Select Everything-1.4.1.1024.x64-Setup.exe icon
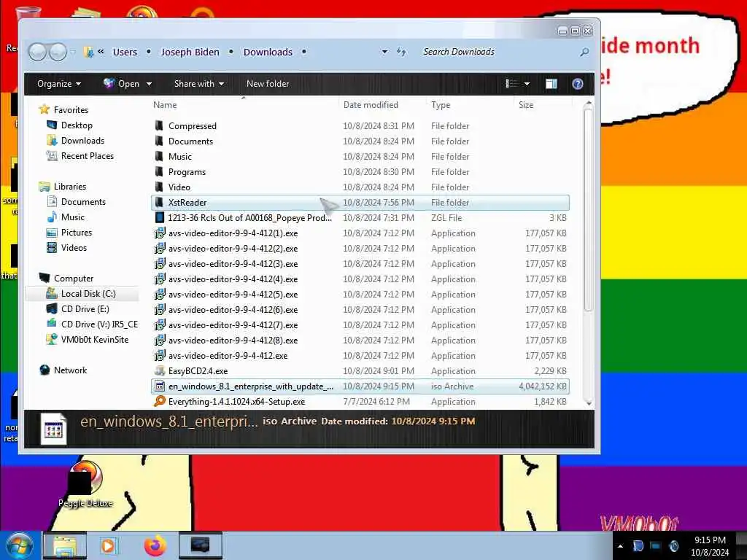 [160, 402]
